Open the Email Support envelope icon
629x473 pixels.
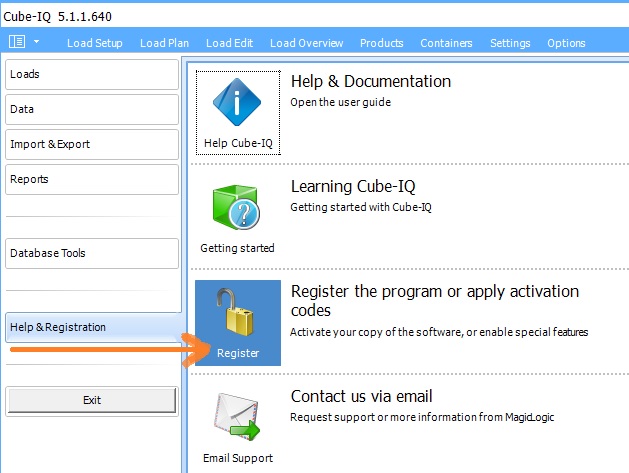tap(237, 417)
